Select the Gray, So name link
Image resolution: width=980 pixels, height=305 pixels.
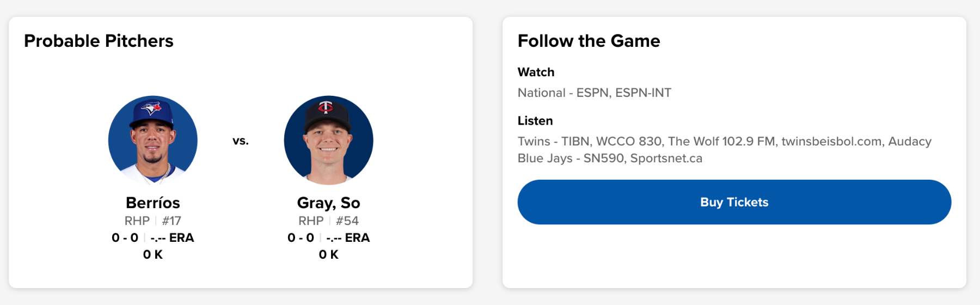point(328,203)
